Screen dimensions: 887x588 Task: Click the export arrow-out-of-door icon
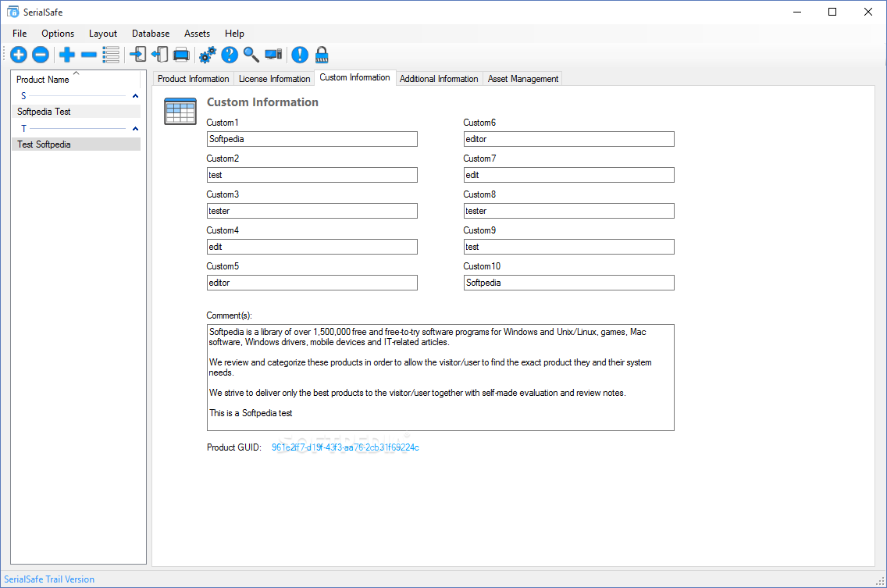(159, 55)
